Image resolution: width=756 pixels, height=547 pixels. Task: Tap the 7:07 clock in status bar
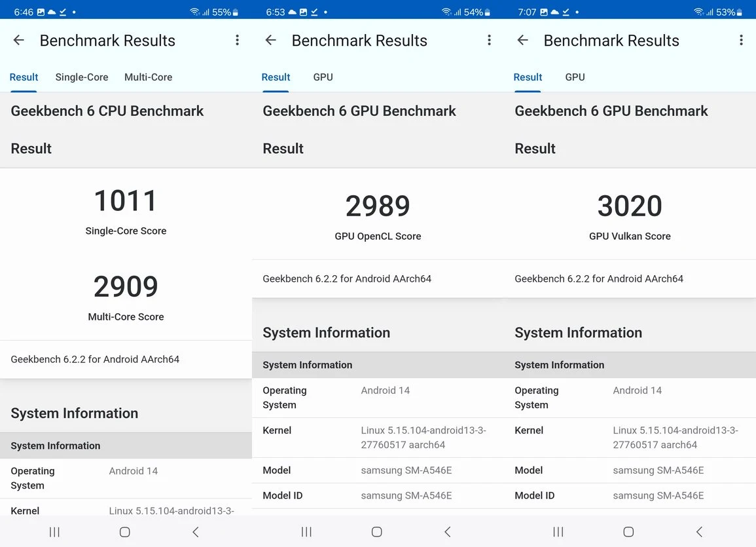(527, 12)
